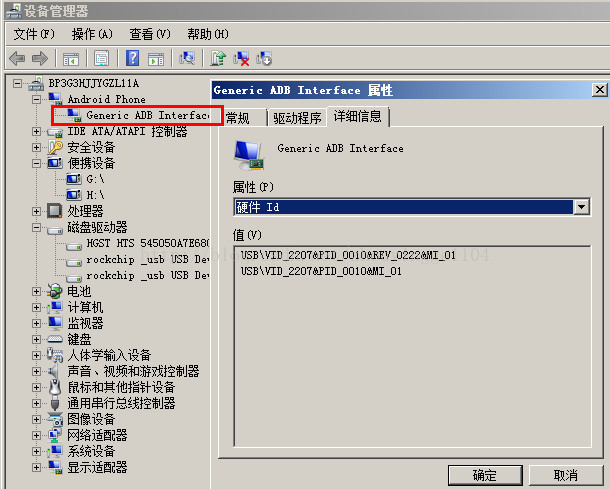Collapse the 磁盘驱动器 tree node
610x489 pixels.
pos(37,228)
